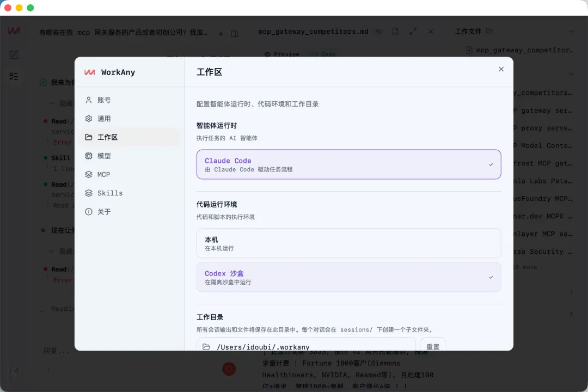Click the work directory path input field
This screenshot has width=588, height=392.
305,347
